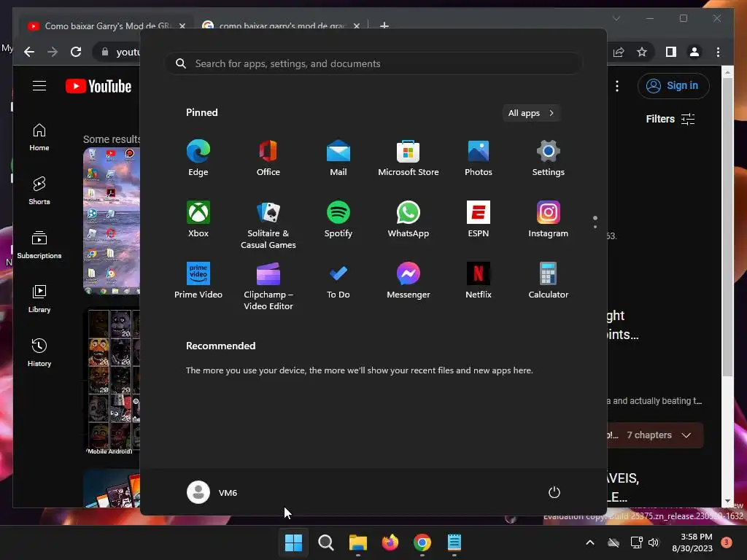Launch Prime Video app
Viewport: 747px width, 560px height.
(198, 281)
